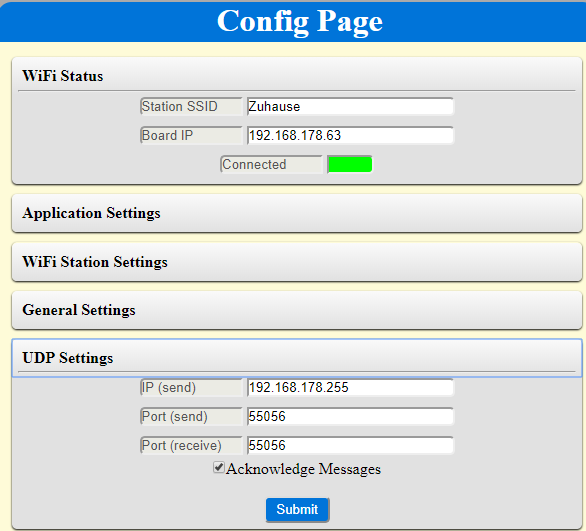Image resolution: width=586 pixels, height=531 pixels.
Task: Collapse the UDP Settings section header
Action: tap(297, 358)
